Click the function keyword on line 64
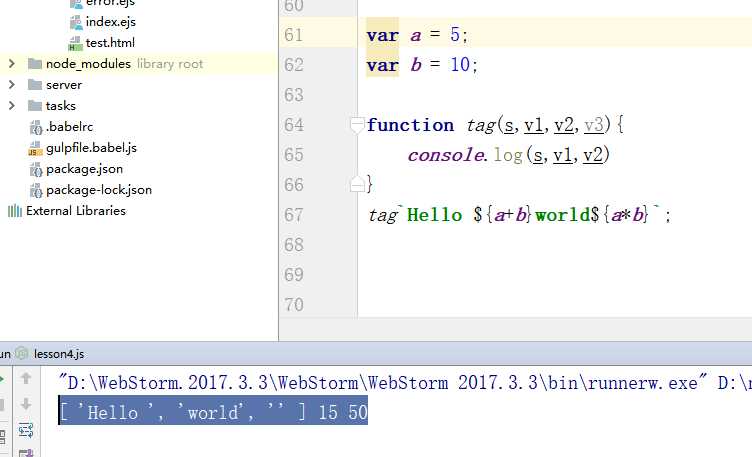The height and width of the screenshot is (457, 752). tap(410, 125)
